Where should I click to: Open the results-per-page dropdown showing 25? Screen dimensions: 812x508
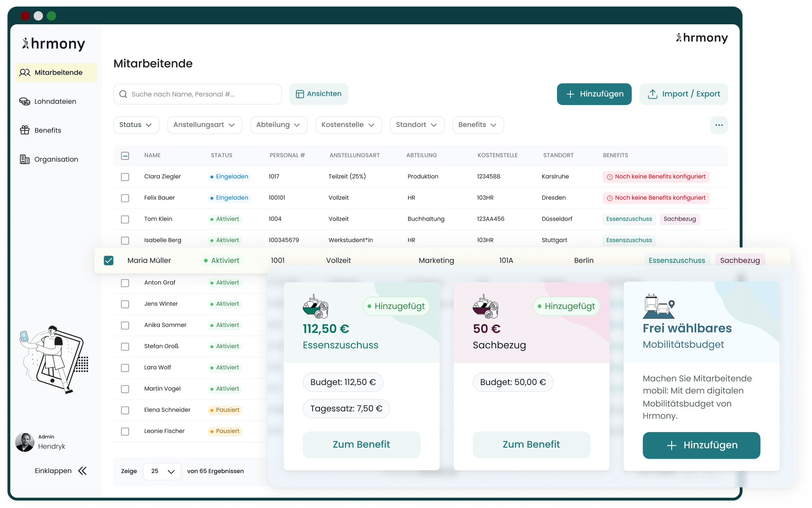point(162,471)
